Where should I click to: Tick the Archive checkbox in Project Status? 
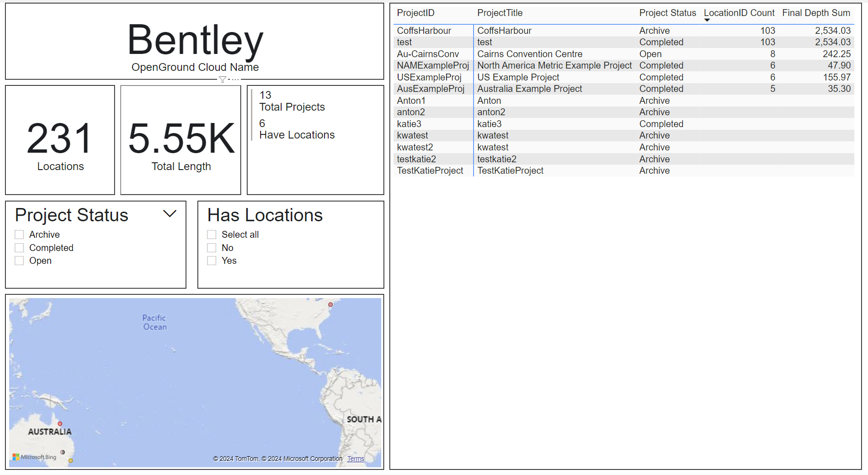19,235
